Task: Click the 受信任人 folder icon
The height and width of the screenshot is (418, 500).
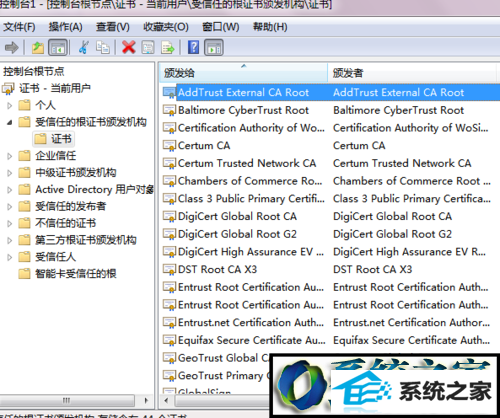Action: click(x=24, y=256)
